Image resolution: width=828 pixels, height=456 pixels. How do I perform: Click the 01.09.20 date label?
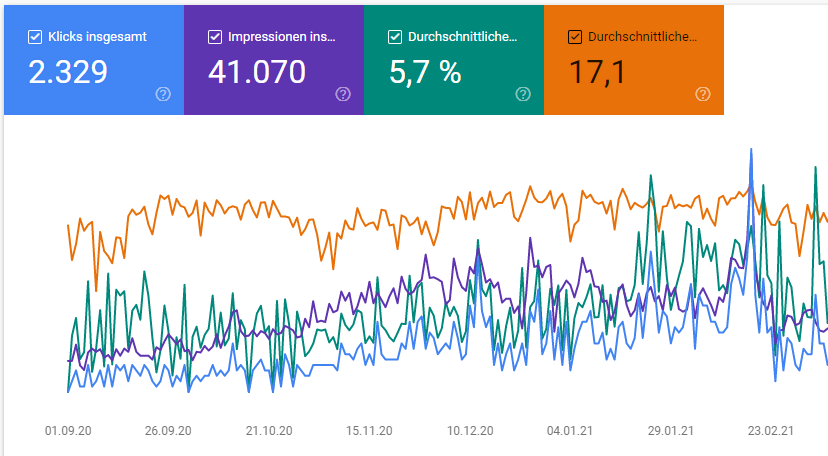[69, 430]
